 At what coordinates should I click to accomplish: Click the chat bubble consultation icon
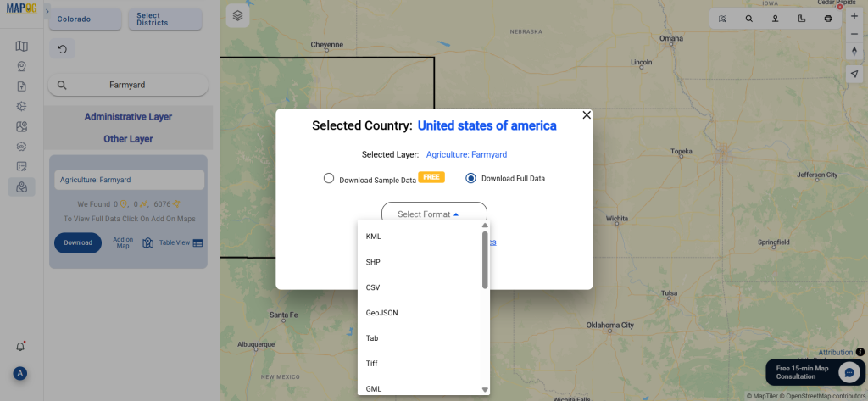[849, 371]
